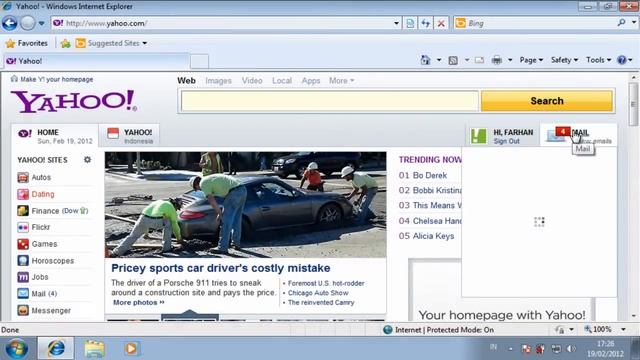The image size is (640, 360).
Task: Expand the 100% zoom level dropdown
Action: point(623,329)
